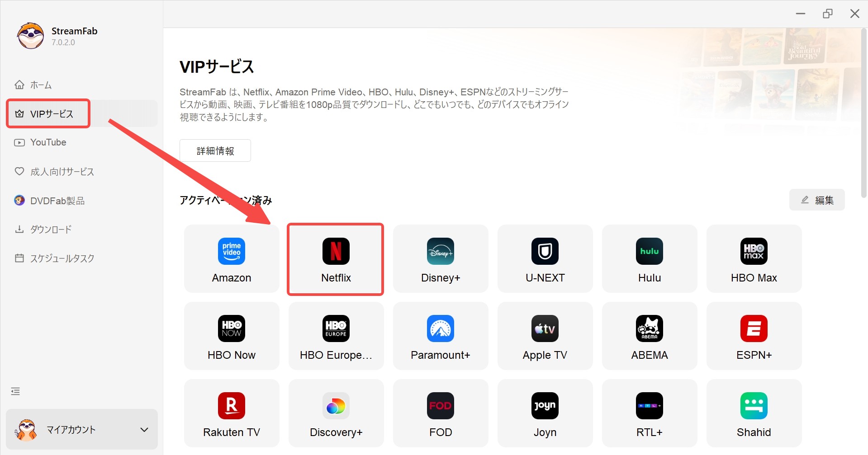Restore down the StreamFab window
Image resolution: width=868 pixels, height=455 pixels.
[x=827, y=14]
